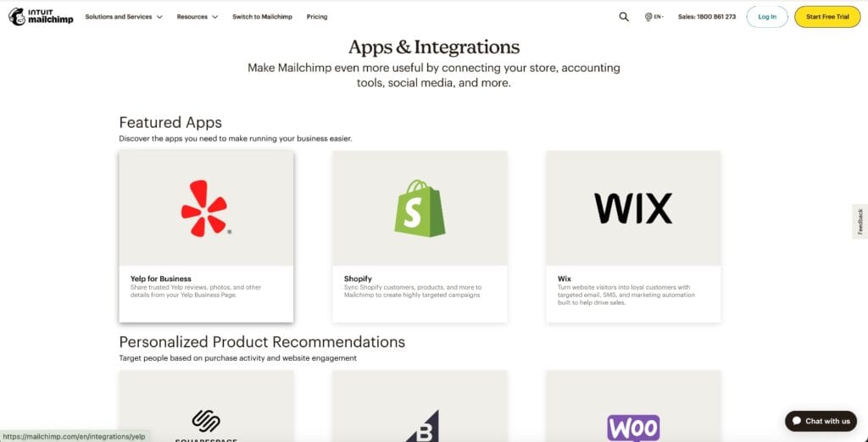This screenshot has width=868, height=442.
Task: Call sales number 1800 861 273
Action: click(707, 17)
